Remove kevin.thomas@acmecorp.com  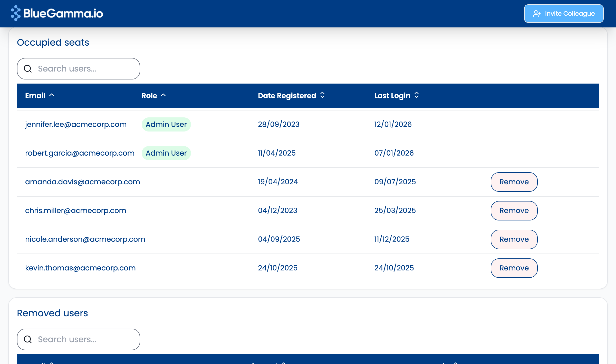pyautogui.click(x=514, y=268)
